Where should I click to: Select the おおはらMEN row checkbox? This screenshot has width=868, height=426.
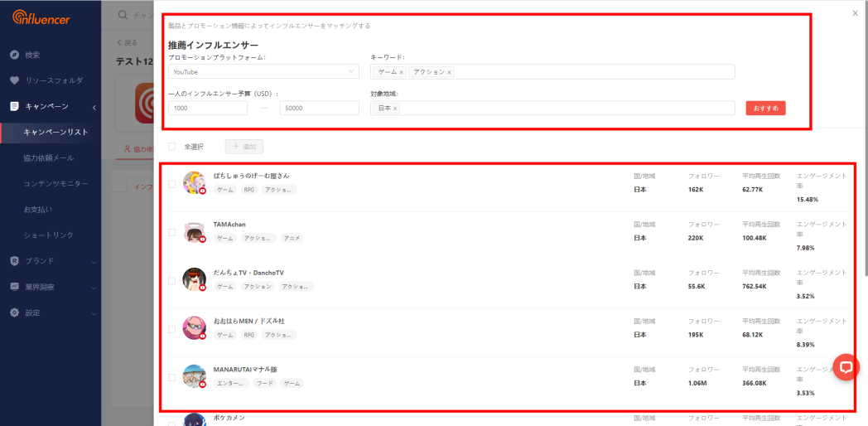(x=171, y=329)
